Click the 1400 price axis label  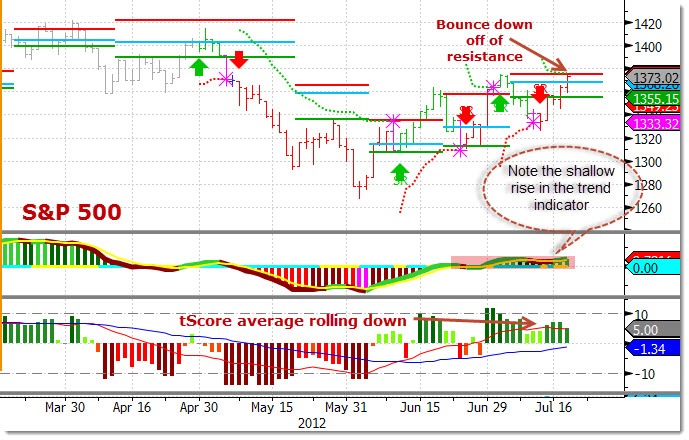click(x=648, y=47)
